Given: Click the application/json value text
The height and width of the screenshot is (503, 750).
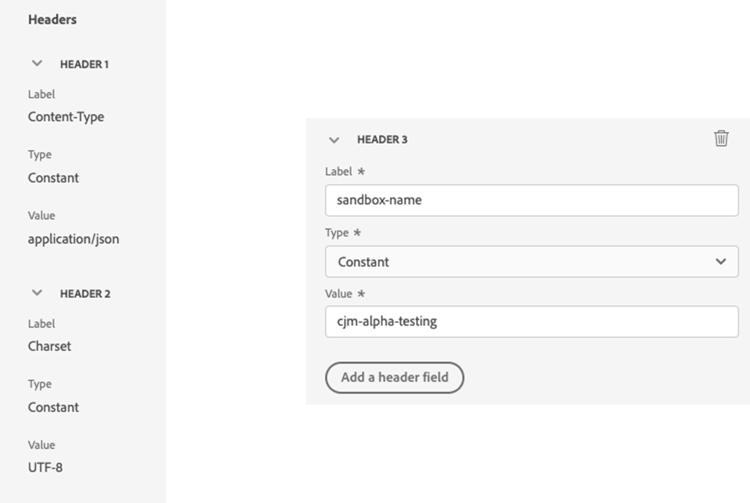Looking at the screenshot, I should coord(73,239).
